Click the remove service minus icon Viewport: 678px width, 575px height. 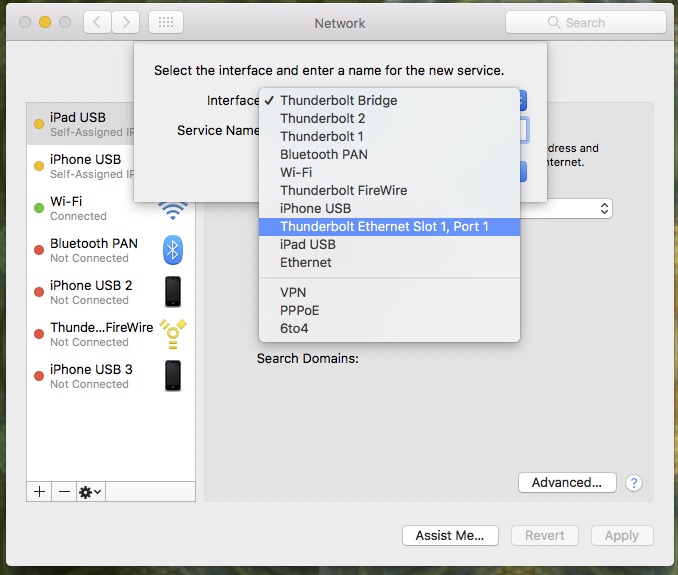[x=64, y=492]
